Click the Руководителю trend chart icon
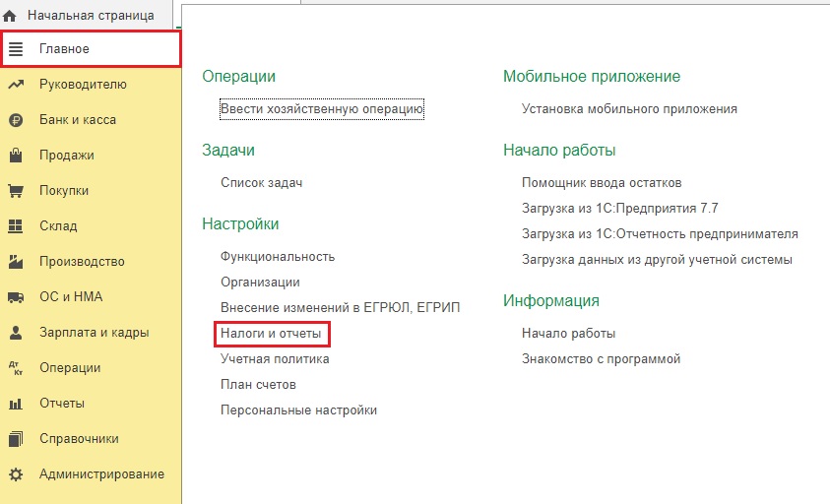This screenshot has height=504, width=830. coord(16,85)
